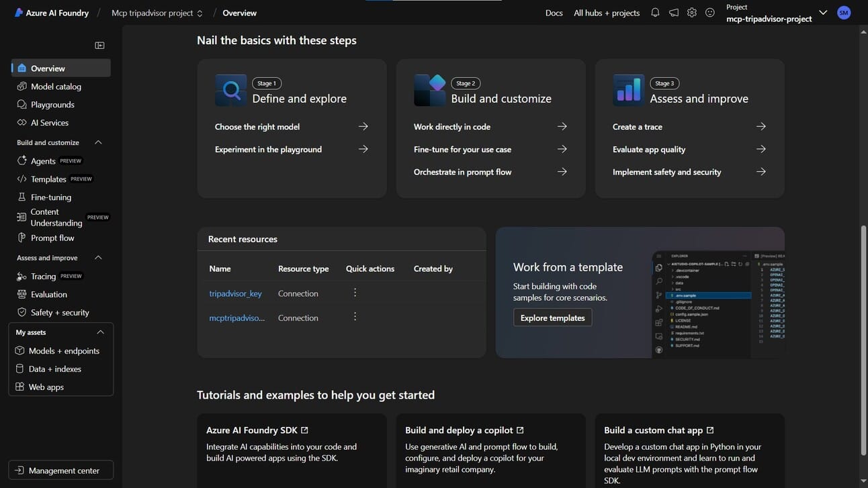
Task: Click the smiley feedback icon
Action: click(710, 13)
